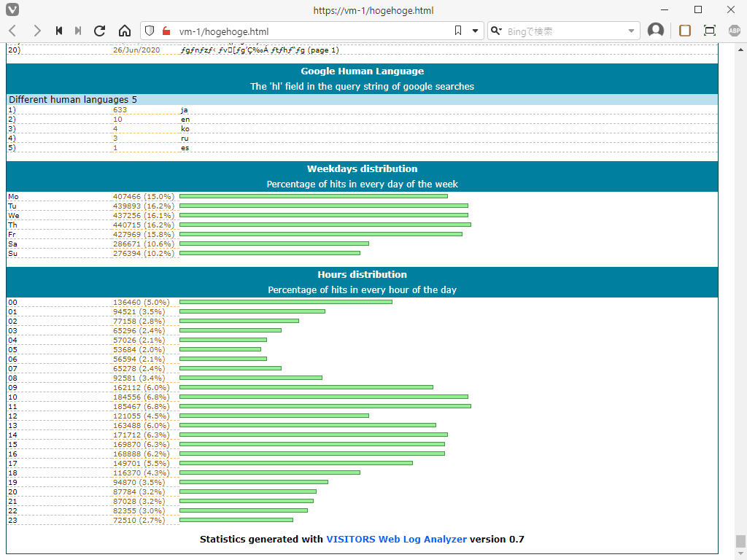Image resolution: width=747 pixels, height=560 pixels.
Task: Click the 'Different human languages 5' line
Action: tap(73, 99)
